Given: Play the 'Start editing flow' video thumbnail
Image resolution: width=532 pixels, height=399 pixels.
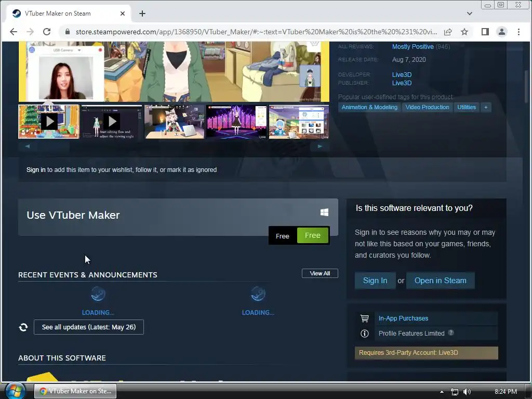Looking at the screenshot, I should click(x=112, y=122).
